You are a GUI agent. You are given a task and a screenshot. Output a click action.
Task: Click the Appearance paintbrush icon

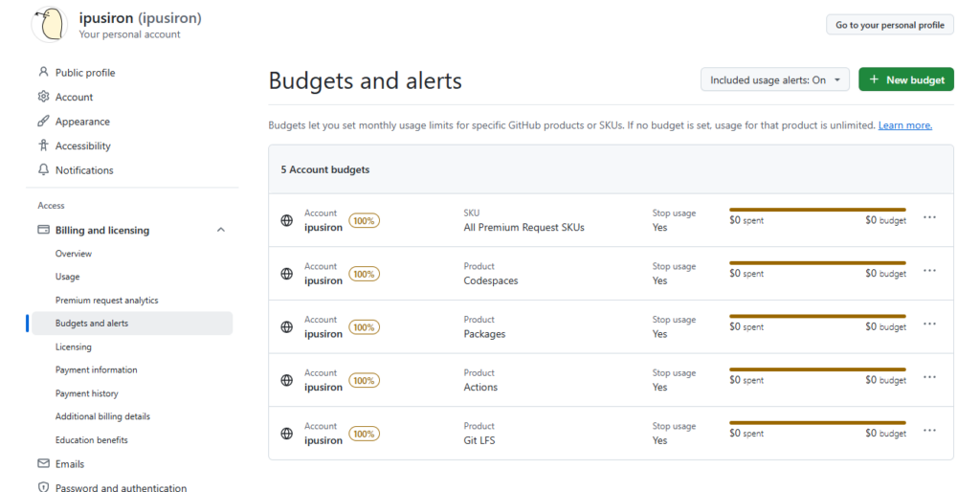point(43,122)
